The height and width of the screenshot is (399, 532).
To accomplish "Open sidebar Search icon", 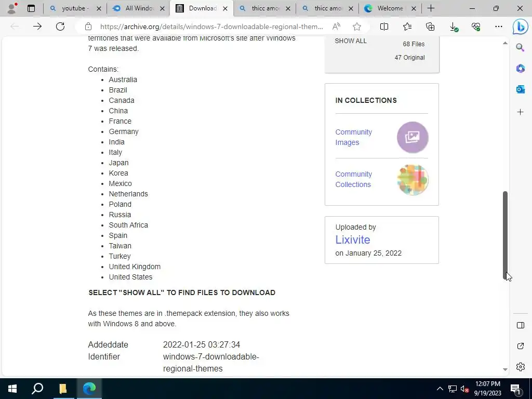I will click(520, 47).
